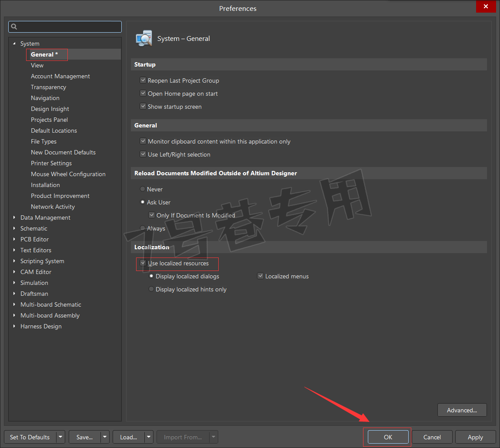Viewport: 500px width, 448px height.
Task: Toggle Open Home page on start
Action: 143,94
